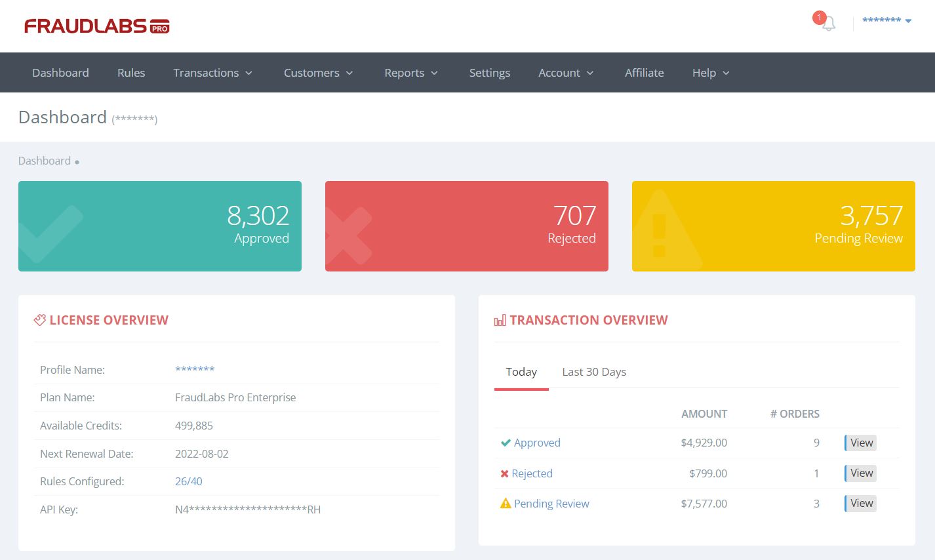Click the green check beside Approved row
The height and width of the screenshot is (560, 935).
505,443
